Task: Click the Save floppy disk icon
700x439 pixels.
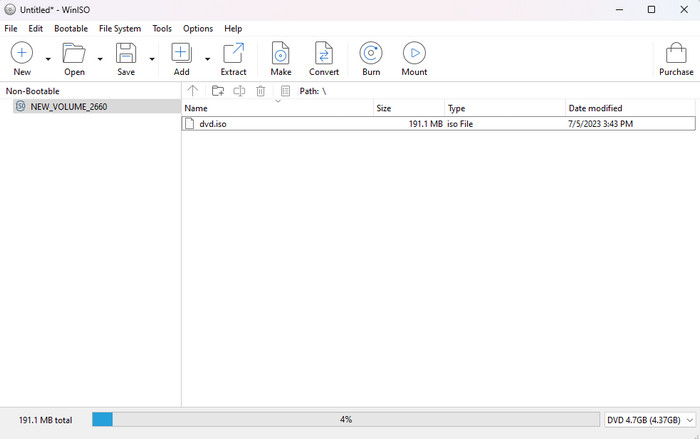Action: 126,53
